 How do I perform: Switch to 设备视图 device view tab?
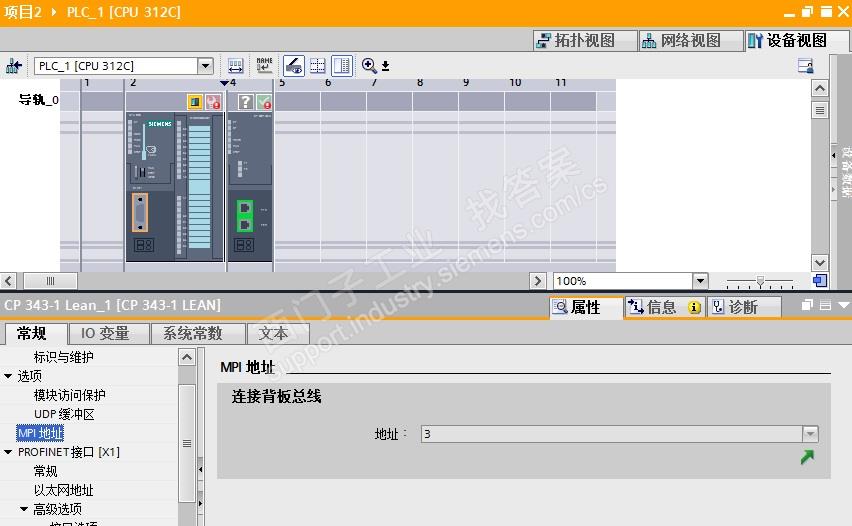point(797,40)
